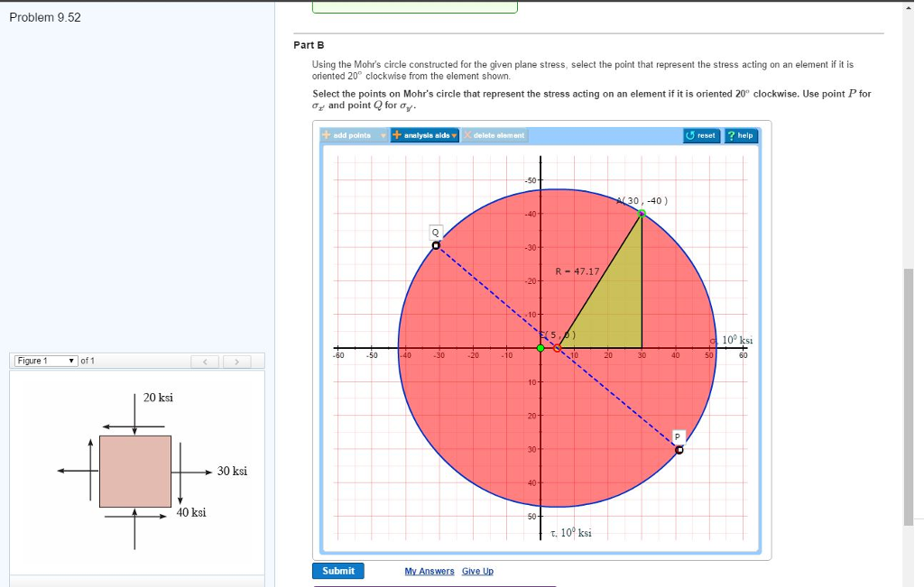The width and height of the screenshot is (924, 587).
Task: Click the add points plus icon
Action: pos(326,135)
